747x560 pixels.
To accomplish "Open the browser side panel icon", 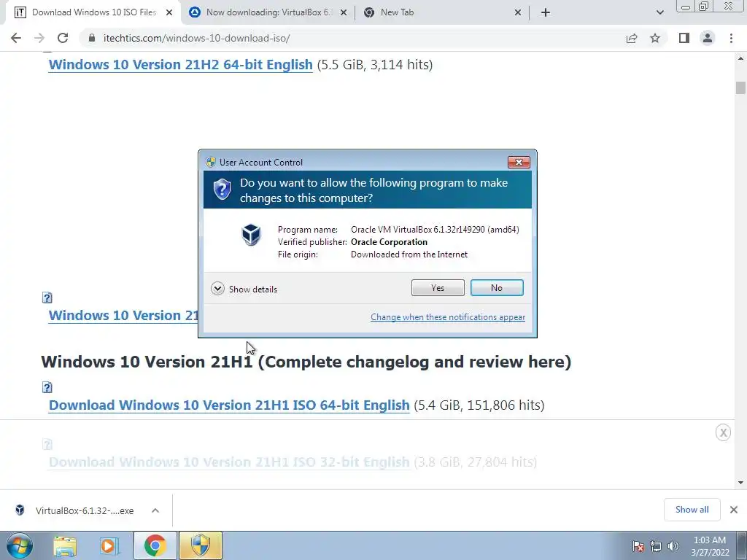I will [684, 38].
